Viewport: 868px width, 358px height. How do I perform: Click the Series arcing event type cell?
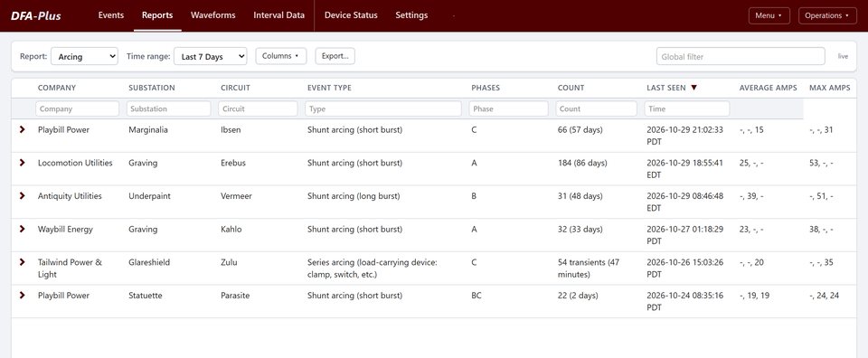(x=373, y=268)
